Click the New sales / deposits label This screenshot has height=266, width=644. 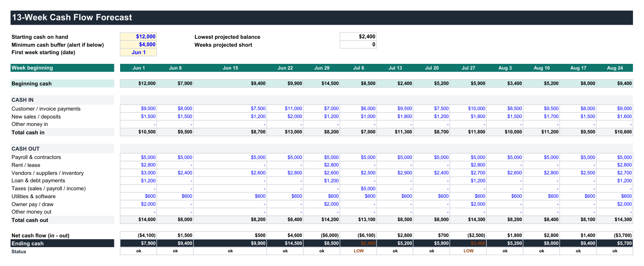coord(36,117)
